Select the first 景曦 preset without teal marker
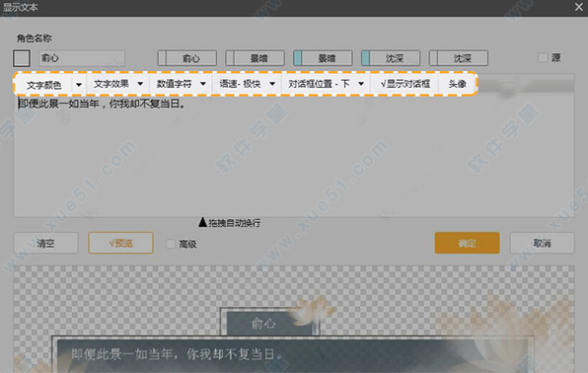The width and height of the screenshot is (588, 373). (255, 58)
